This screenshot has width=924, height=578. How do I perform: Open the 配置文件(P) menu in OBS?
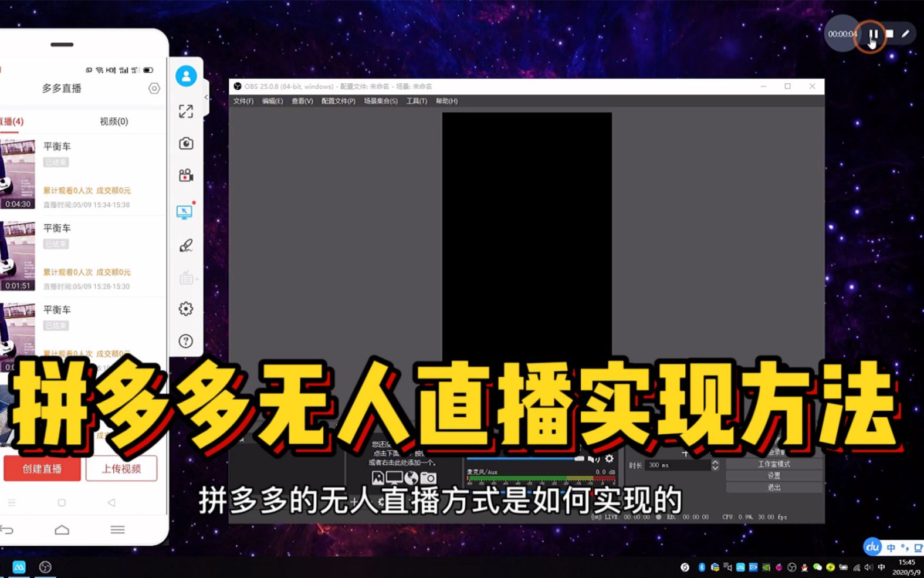click(x=339, y=101)
